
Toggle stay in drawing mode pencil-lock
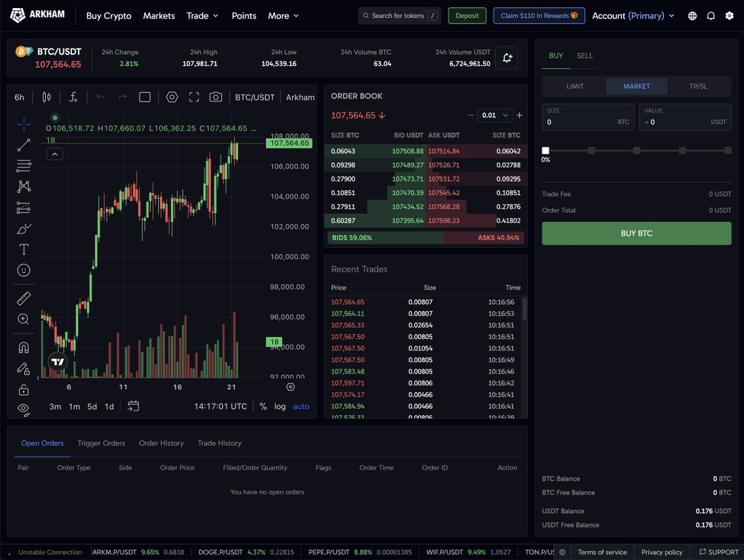(24, 369)
